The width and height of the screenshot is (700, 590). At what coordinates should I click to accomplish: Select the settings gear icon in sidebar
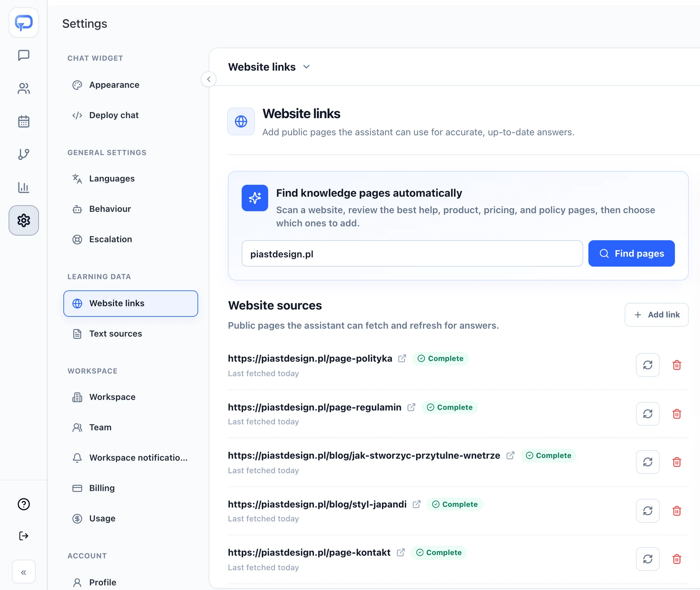tap(24, 220)
